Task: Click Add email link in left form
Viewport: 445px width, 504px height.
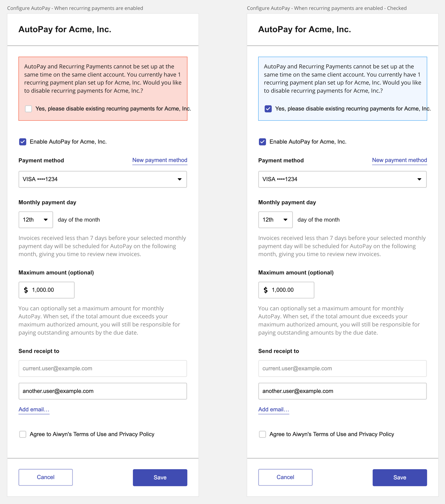Action: coord(34,410)
